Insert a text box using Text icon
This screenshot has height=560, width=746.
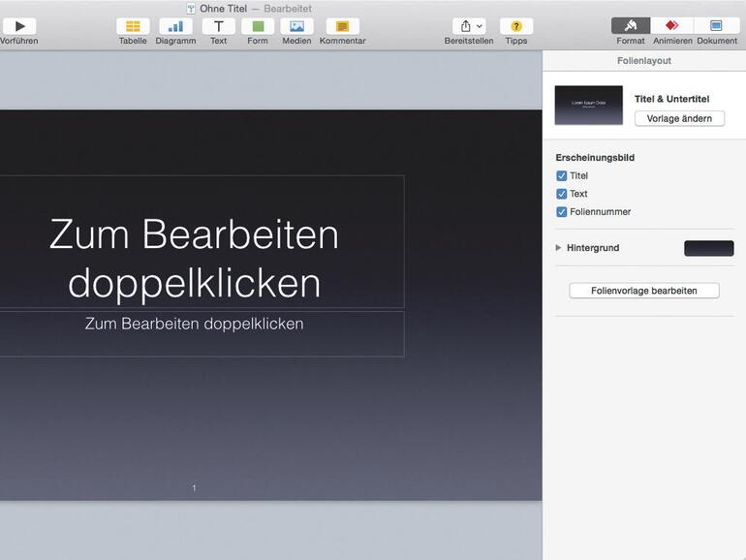point(218,26)
